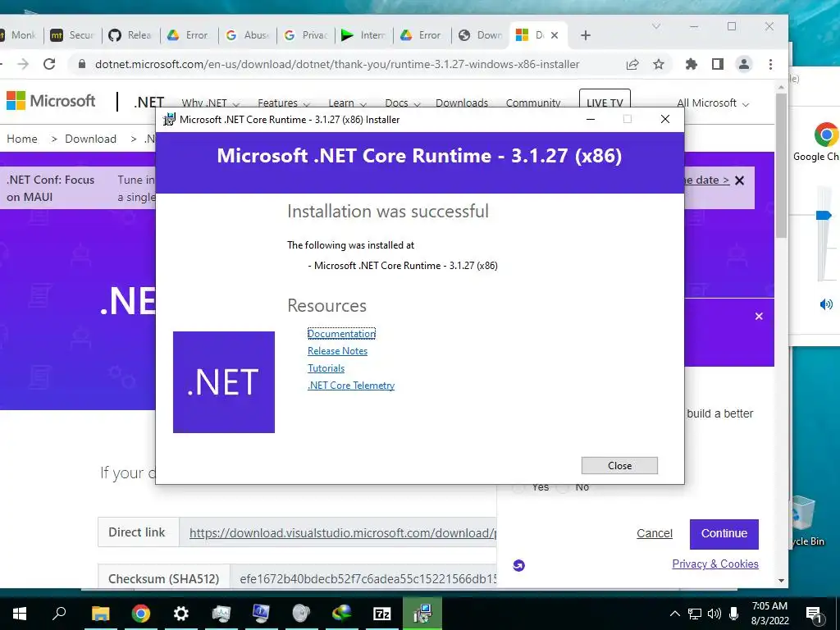Open Chrome from the taskbar
Image resolution: width=840 pixels, height=630 pixels.
(x=141, y=614)
